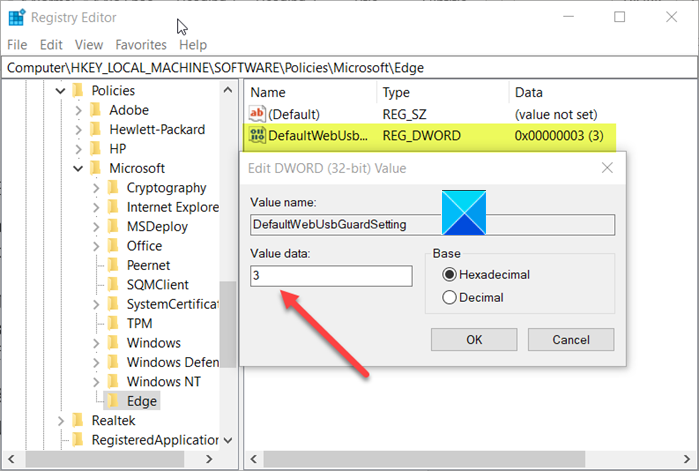Select the "0x00000003 (3)" data cell
The height and width of the screenshot is (471, 699).
pos(559,135)
